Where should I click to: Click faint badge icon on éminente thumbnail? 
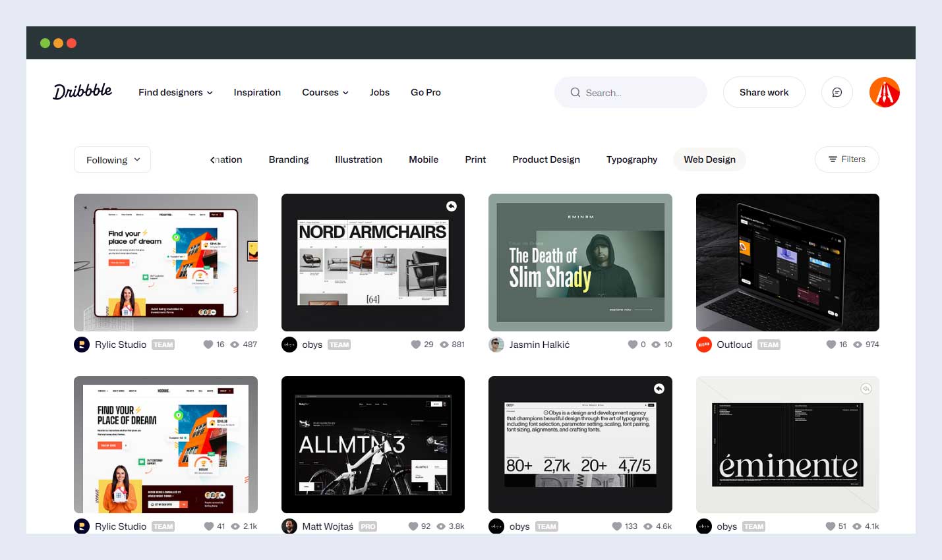tap(866, 389)
